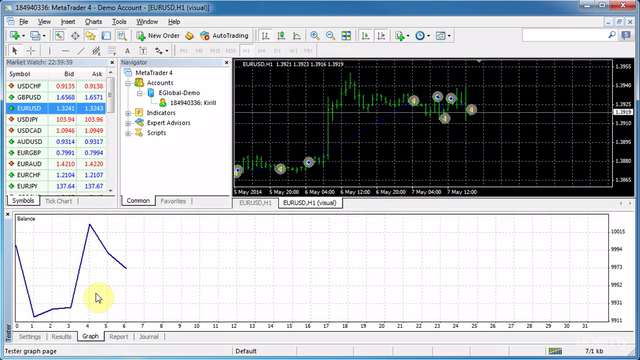Image resolution: width=640 pixels, height=360 pixels.
Task: Select the Trendline drawing tool
Action: coord(81,51)
